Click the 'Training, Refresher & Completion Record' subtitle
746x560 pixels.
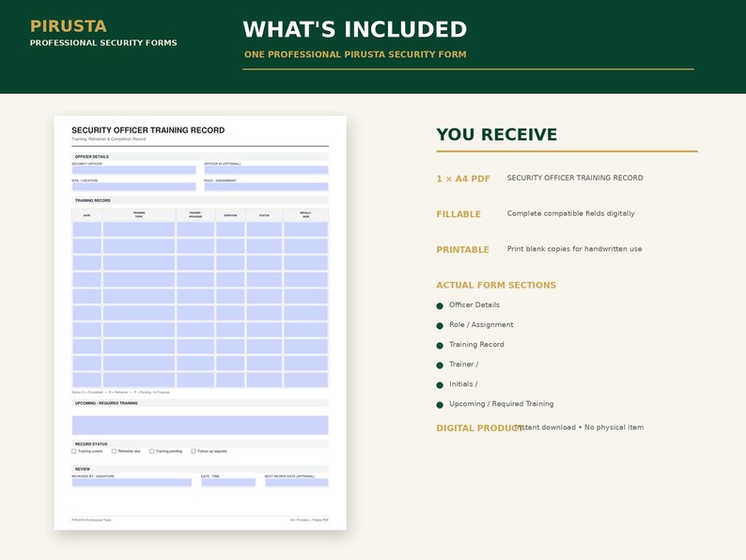pyautogui.click(x=108, y=139)
